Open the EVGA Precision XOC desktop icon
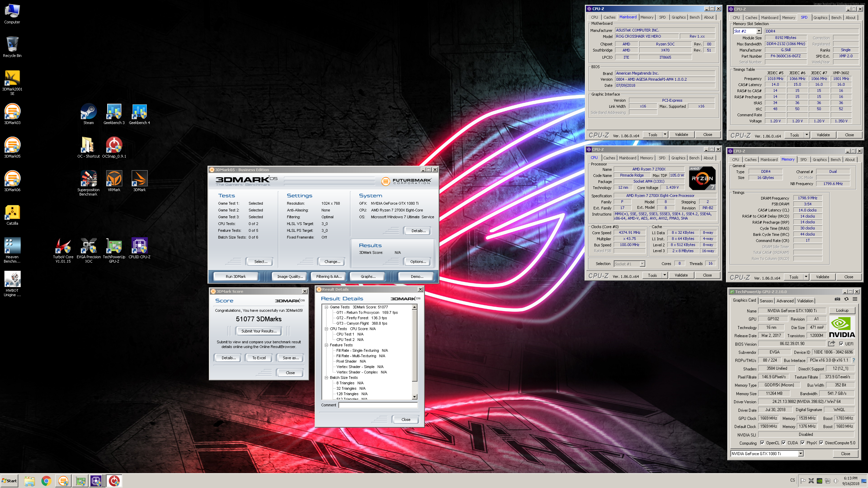The width and height of the screenshot is (868, 488). click(88, 250)
